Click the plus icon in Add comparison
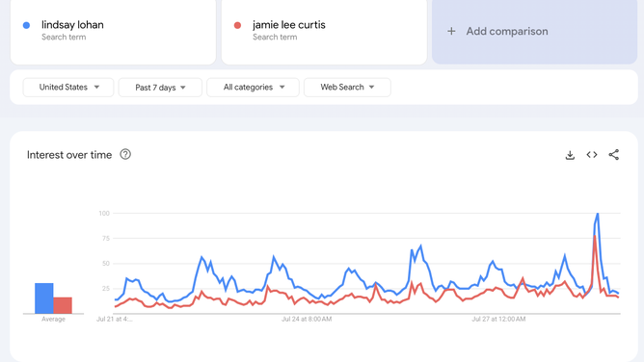The width and height of the screenshot is (644, 362). click(451, 31)
